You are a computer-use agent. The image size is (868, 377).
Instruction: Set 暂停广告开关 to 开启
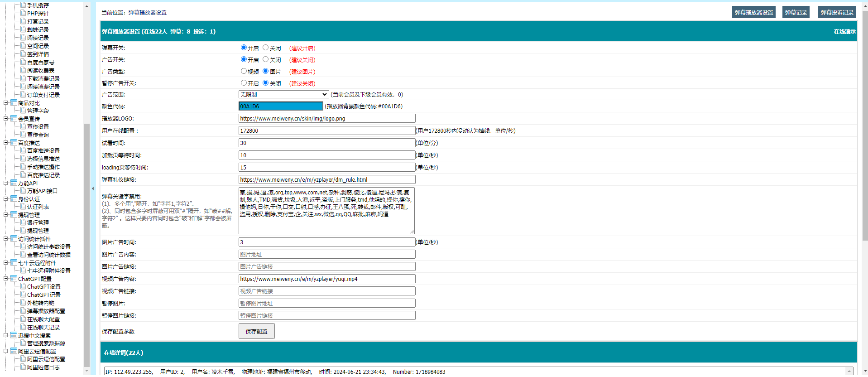point(244,83)
